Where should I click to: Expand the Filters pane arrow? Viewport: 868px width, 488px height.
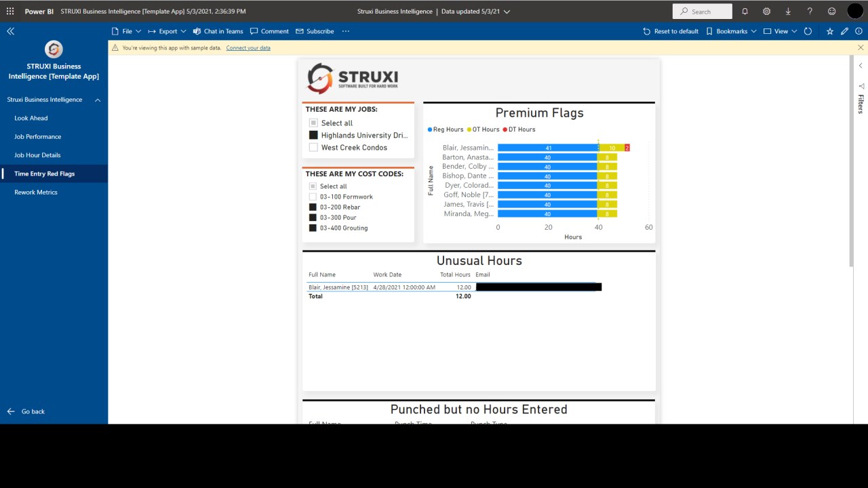click(x=861, y=66)
